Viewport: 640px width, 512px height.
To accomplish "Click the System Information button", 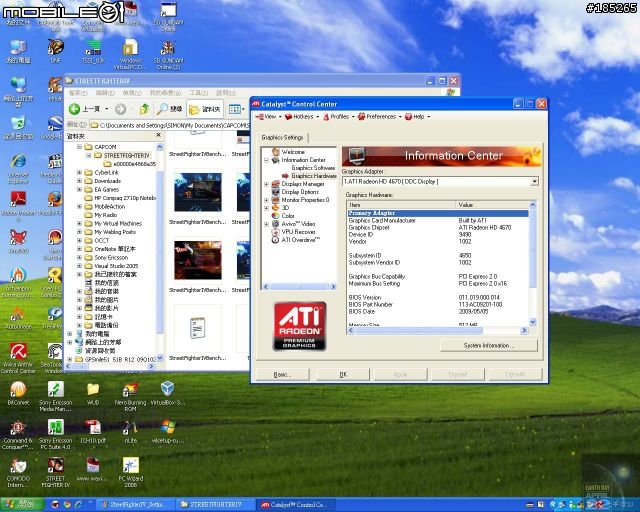I will coord(489,346).
